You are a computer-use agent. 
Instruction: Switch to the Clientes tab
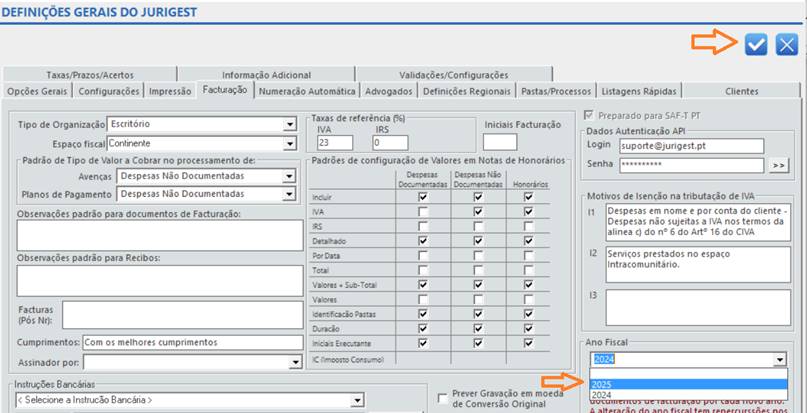742,91
